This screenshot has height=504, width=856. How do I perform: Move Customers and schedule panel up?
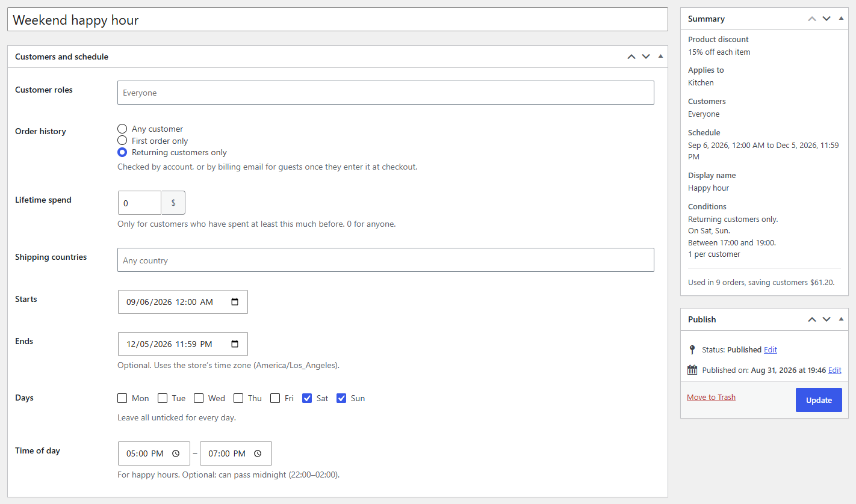pyautogui.click(x=631, y=57)
